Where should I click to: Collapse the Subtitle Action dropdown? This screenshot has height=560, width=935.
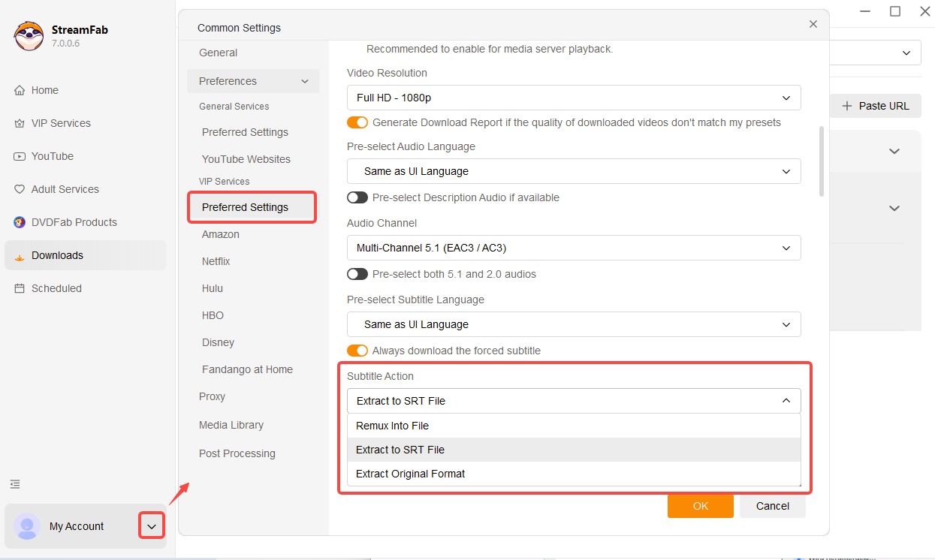point(786,401)
